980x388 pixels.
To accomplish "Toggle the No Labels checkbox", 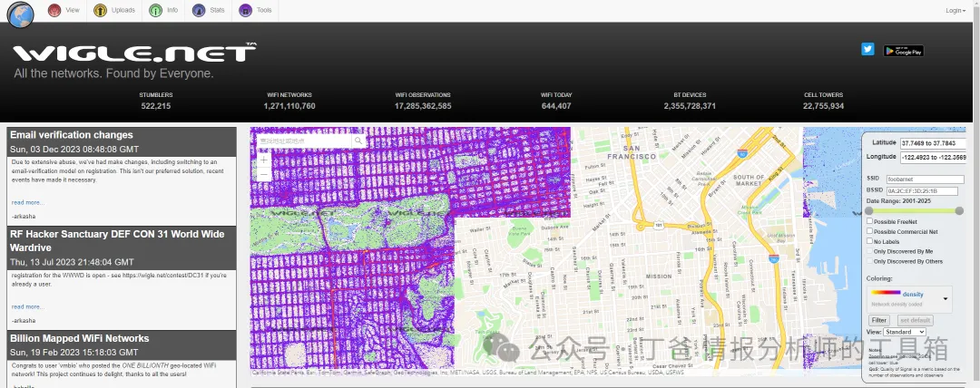I will pos(869,241).
